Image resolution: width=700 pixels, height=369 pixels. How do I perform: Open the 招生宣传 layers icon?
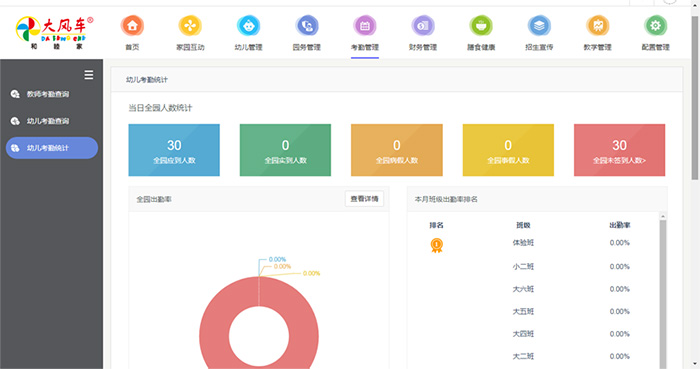(x=539, y=26)
